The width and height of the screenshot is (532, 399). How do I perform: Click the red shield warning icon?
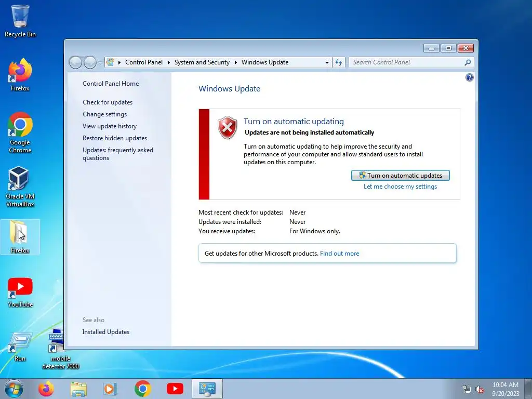pyautogui.click(x=228, y=128)
